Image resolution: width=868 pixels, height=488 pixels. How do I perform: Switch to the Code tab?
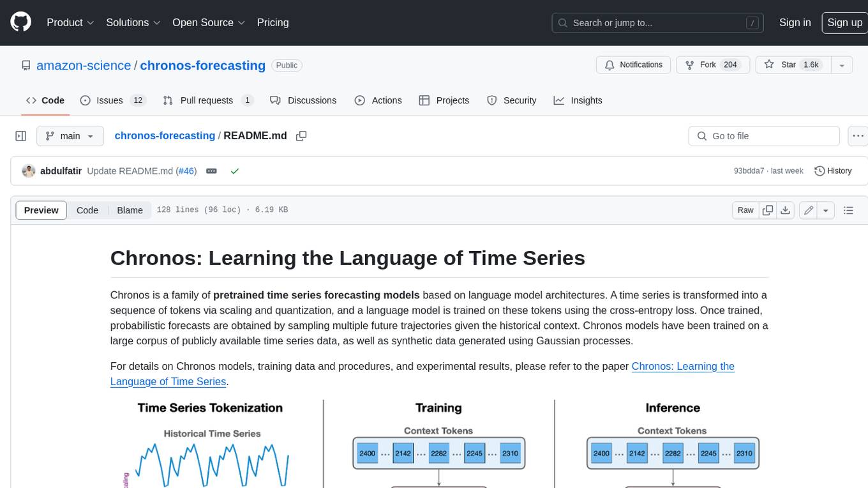[45, 100]
